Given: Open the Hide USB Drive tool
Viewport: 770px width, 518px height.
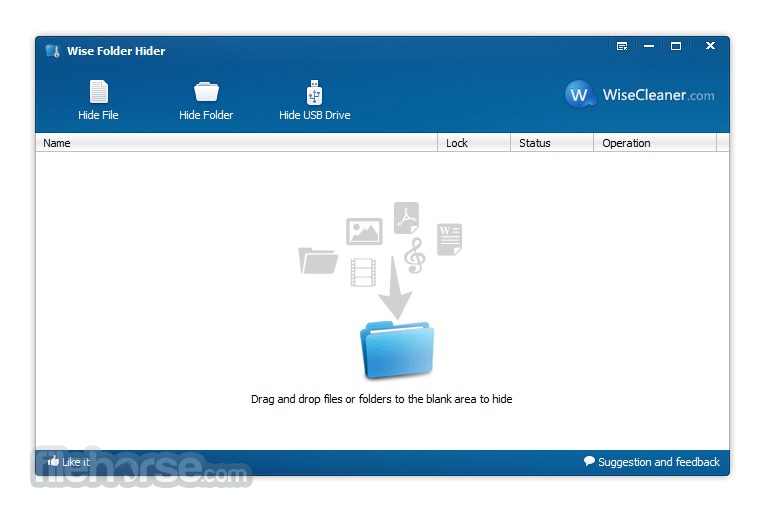Looking at the screenshot, I should [x=314, y=101].
